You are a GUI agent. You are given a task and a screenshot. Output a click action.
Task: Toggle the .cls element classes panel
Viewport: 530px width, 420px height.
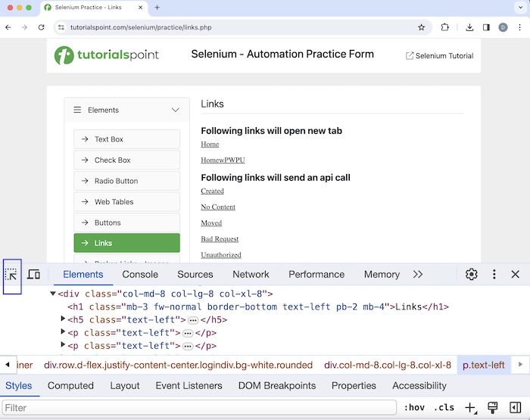pyautogui.click(x=444, y=408)
